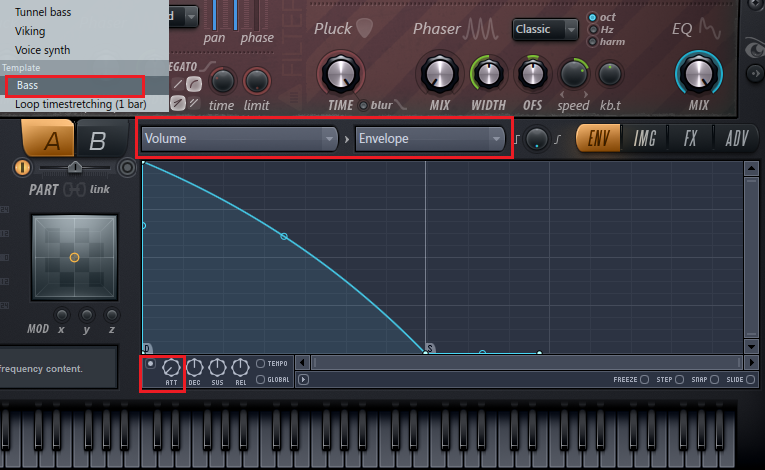The width and height of the screenshot is (765, 470).
Task: Switch to the FX tab
Action: click(691, 139)
